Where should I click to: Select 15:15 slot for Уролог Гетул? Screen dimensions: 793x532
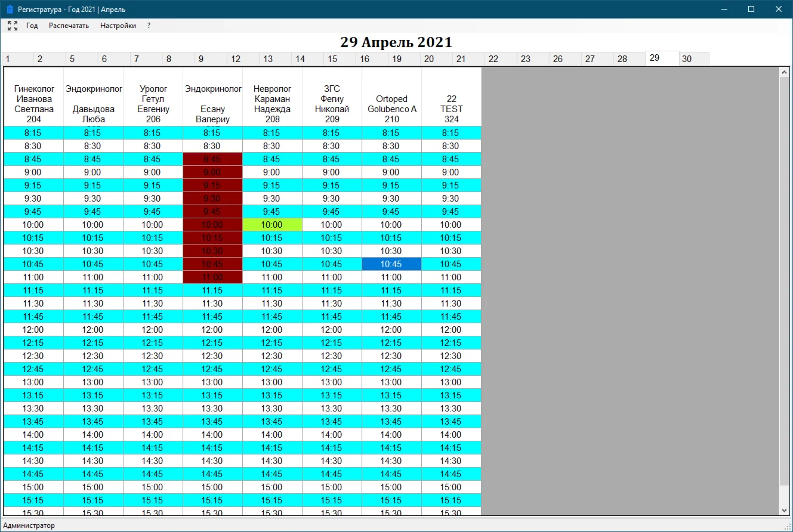pos(153,500)
